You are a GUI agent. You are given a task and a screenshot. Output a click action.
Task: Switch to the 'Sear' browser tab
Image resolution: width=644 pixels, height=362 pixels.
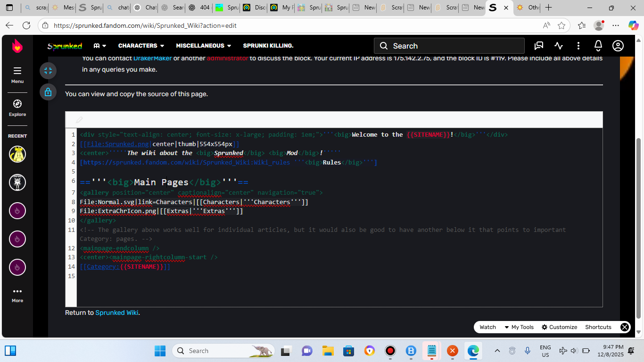pyautogui.click(x=172, y=8)
